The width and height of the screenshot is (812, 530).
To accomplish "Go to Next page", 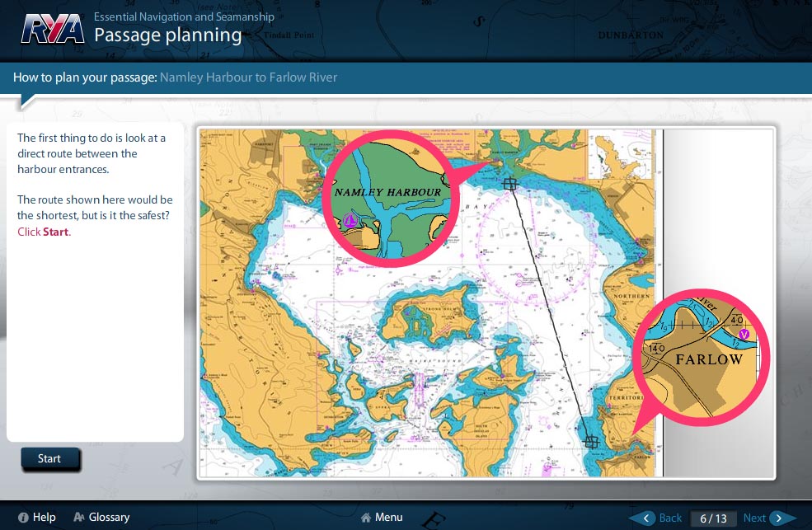I will (x=769, y=518).
